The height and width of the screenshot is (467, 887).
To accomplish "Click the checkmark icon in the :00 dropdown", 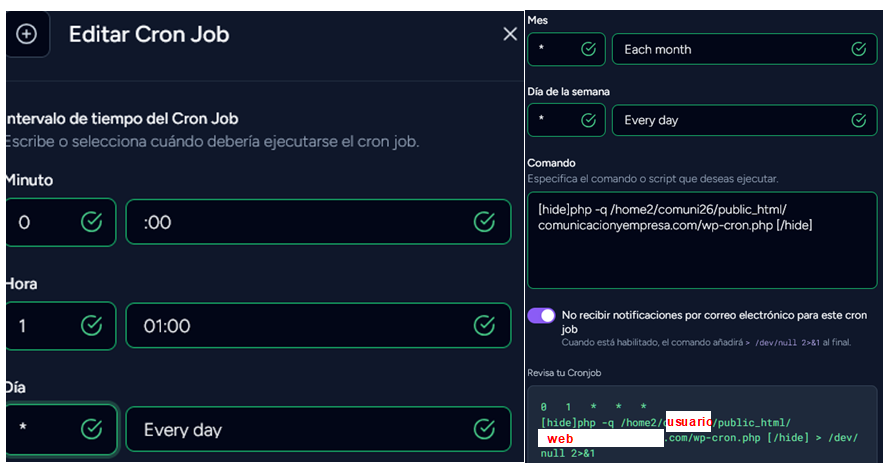I will tap(484, 222).
